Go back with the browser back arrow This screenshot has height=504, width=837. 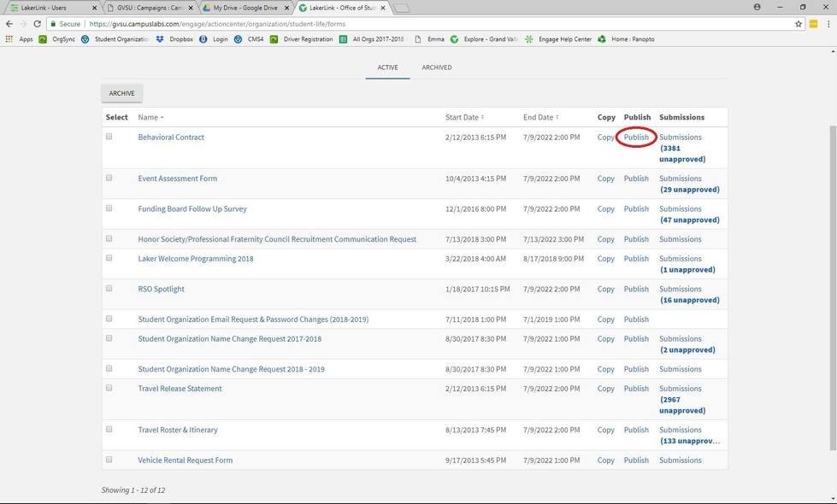[9, 24]
